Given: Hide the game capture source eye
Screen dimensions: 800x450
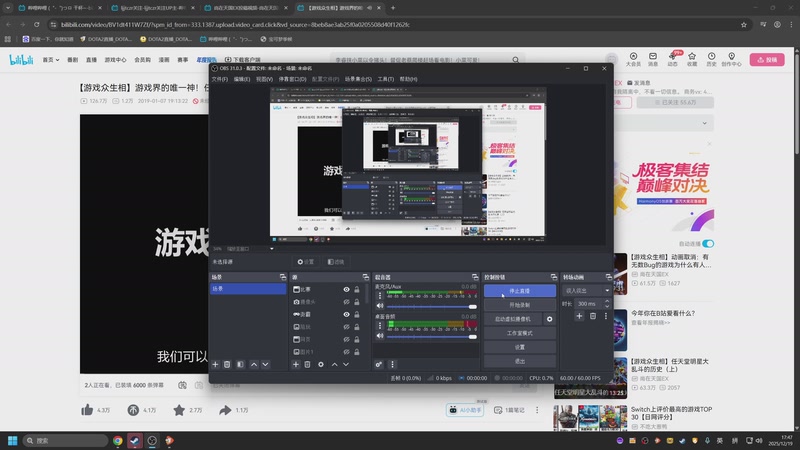Looking at the screenshot, I should pyautogui.click(x=346, y=314).
